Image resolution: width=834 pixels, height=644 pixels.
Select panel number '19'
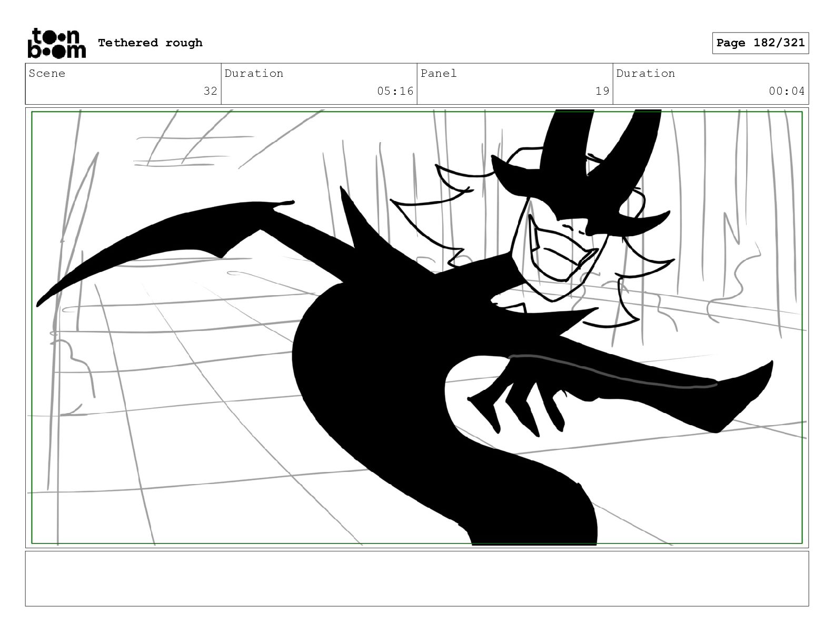[602, 91]
